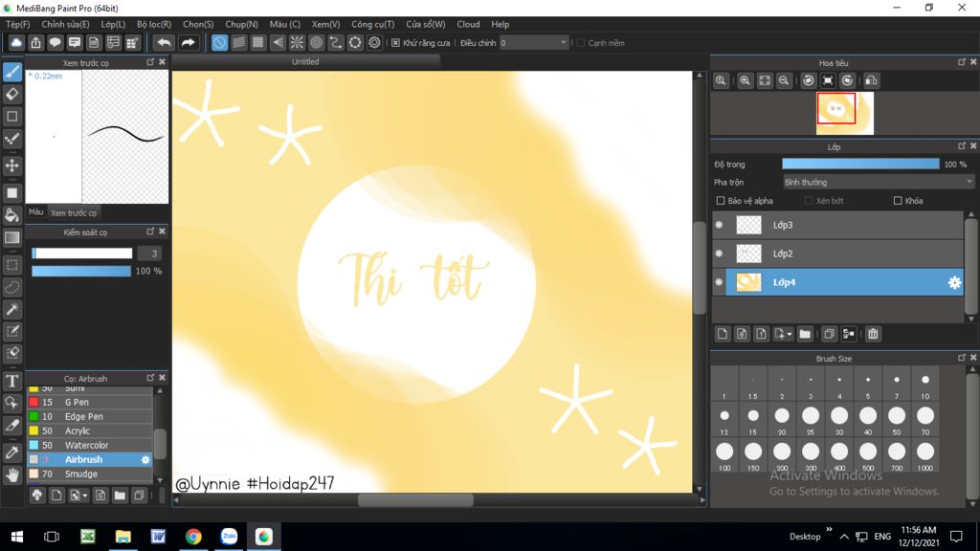Enable Bảo vệ alpha checkbox
980x551 pixels.
pos(721,201)
